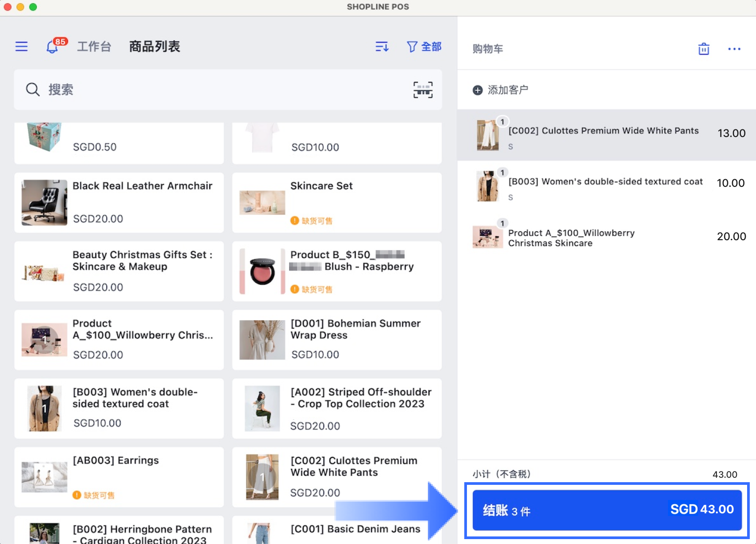Add Product B Blush Raspberry card
The width and height of the screenshot is (756, 544).
click(x=337, y=271)
